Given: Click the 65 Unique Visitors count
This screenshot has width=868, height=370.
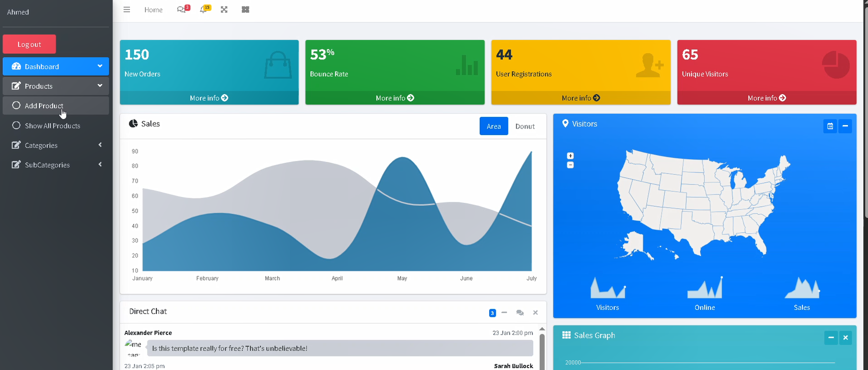Looking at the screenshot, I should [690, 54].
